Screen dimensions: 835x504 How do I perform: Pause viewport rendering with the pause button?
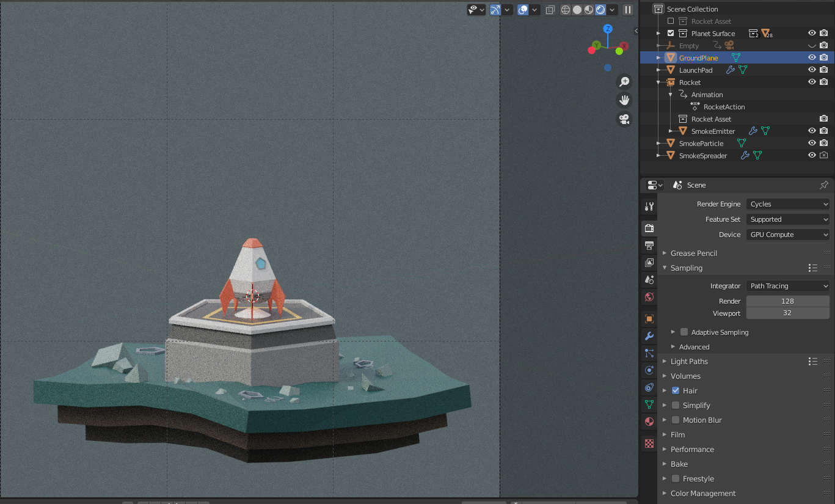tap(627, 9)
